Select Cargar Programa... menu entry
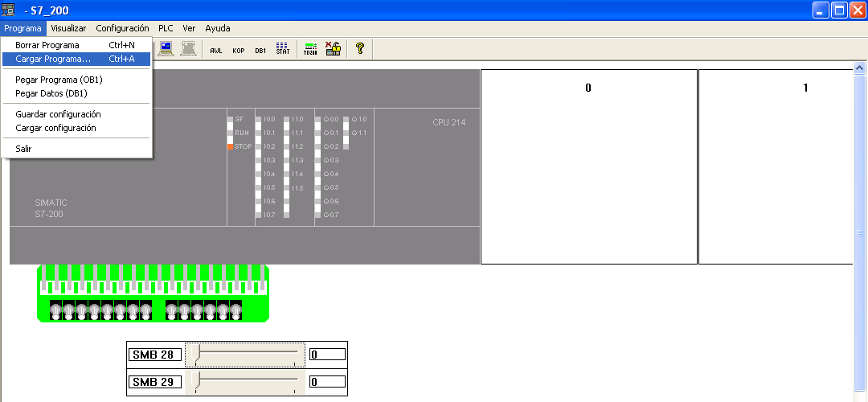Viewport: 868px width, 402px height. [x=76, y=59]
